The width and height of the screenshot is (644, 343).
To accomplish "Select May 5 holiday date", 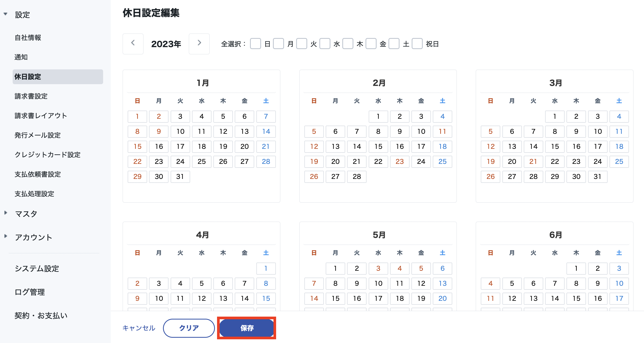I will pyautogui.click(x=421, y=268).
